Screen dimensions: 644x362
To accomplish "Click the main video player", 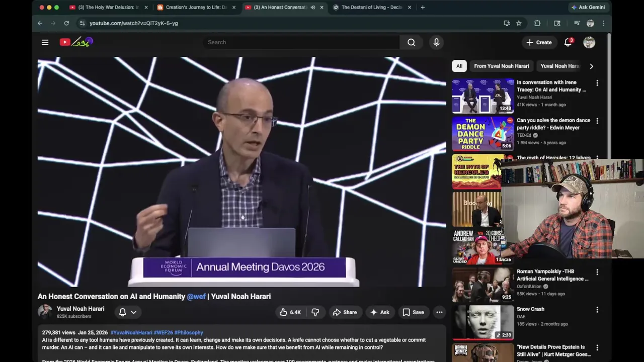I will click(x=242, y=171).
